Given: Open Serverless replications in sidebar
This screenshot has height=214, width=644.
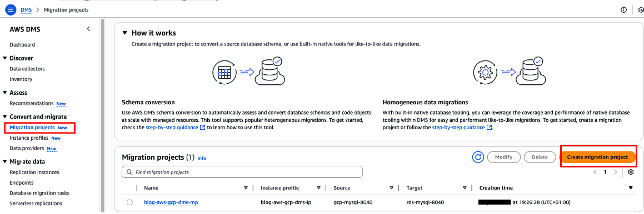Looking at the screenshot, I should pyautogui.click(x=36, y=203).
